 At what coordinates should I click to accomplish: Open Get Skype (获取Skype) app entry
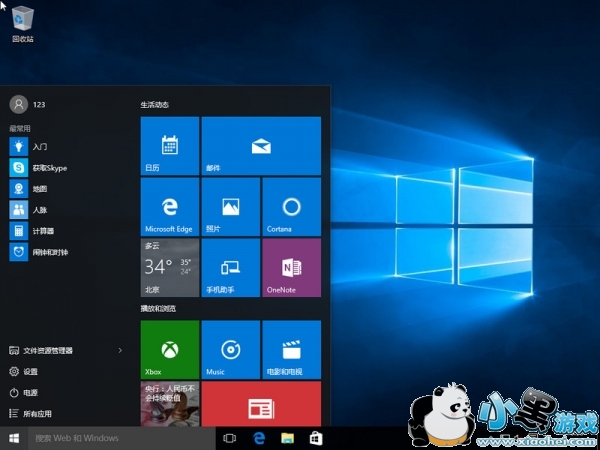pyautogui.click(x=48, y=168)
